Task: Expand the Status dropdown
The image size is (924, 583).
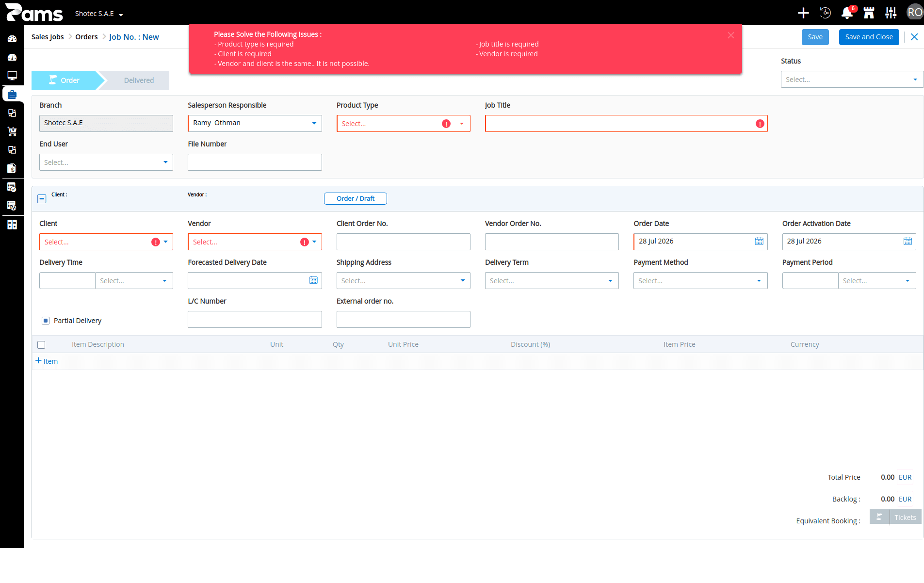Action: (852, 80)
